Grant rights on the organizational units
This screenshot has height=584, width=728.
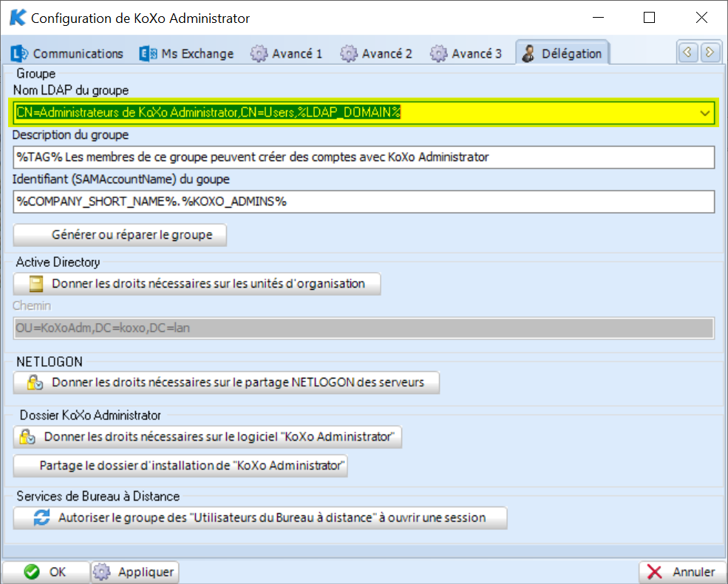197,284
